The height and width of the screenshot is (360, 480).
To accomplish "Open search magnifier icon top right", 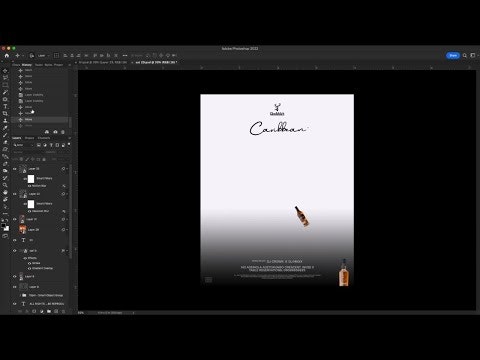I will click(465, 55).
